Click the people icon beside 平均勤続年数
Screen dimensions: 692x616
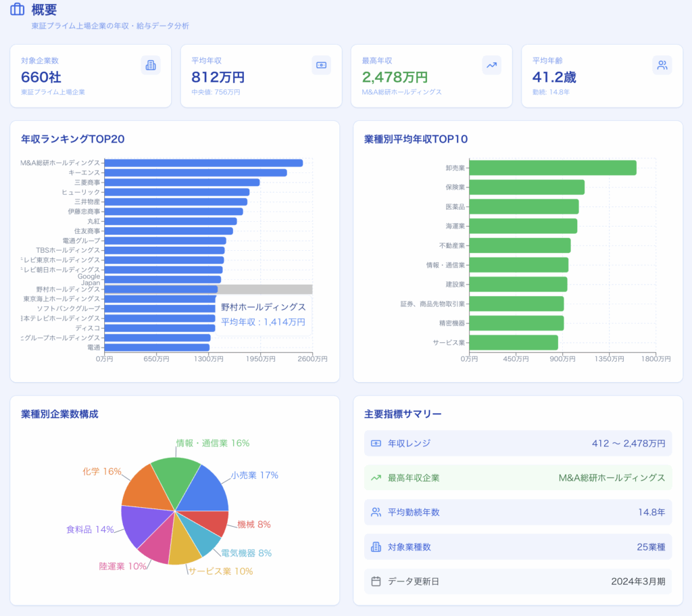click(x=376, y=513)
